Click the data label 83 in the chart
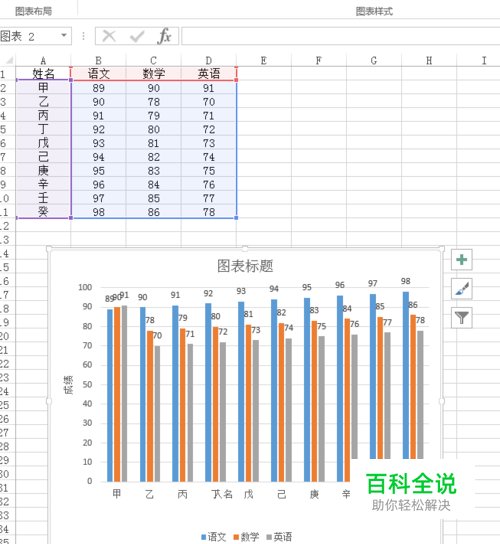Screen dimensions: 500x544 (x=314, y=310)
